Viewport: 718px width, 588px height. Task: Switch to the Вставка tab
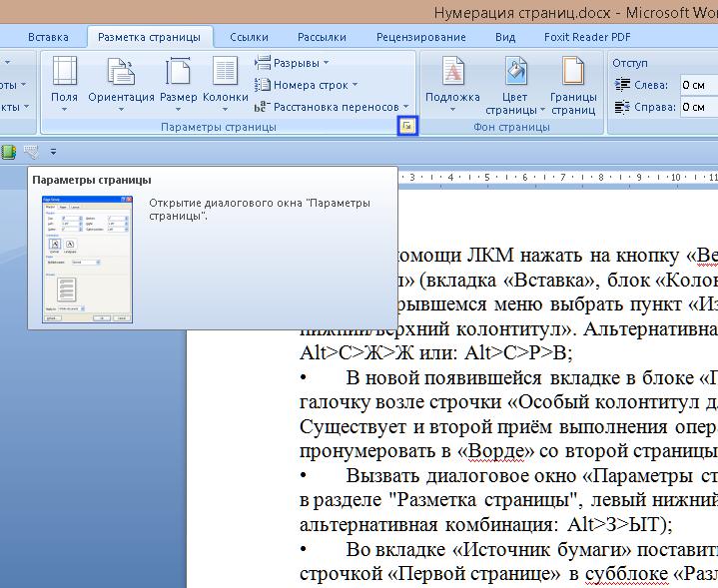point(48,37)
